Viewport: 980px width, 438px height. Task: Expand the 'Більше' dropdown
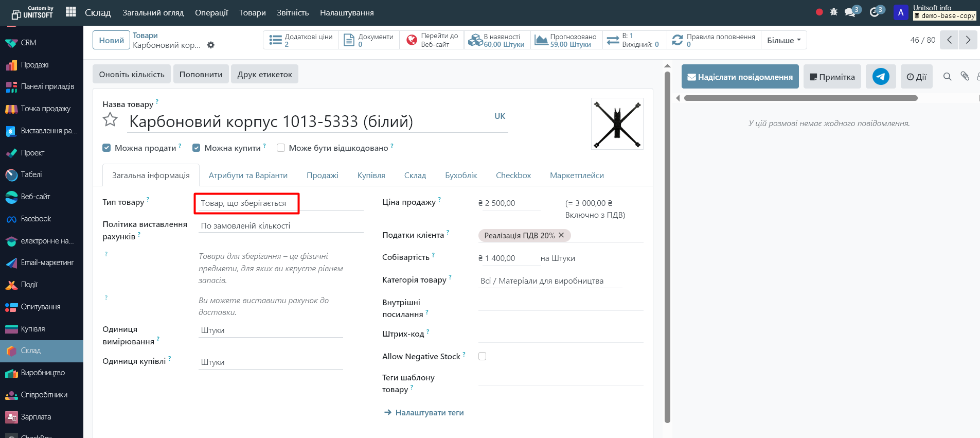coord(783,40)
